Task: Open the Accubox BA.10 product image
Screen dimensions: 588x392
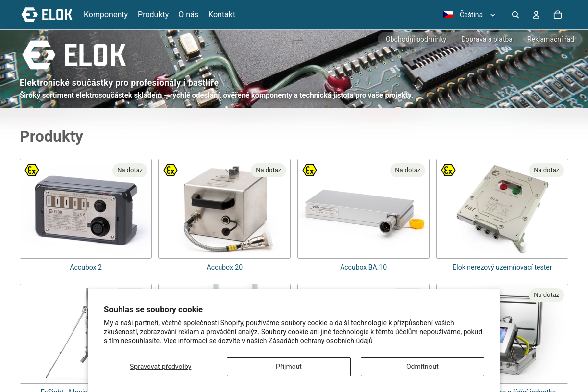Action: click(364, 209)
